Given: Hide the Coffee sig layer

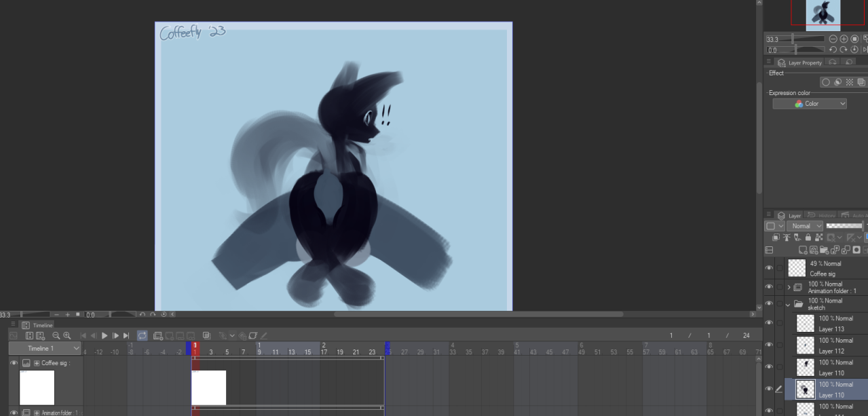Looking at the screenshot, I should pos(769,268).
